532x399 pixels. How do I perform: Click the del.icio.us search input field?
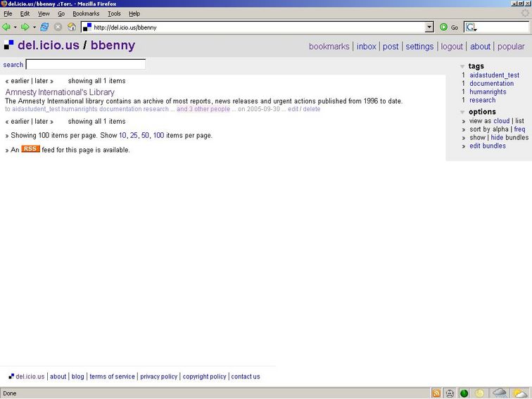click(85, 65)
